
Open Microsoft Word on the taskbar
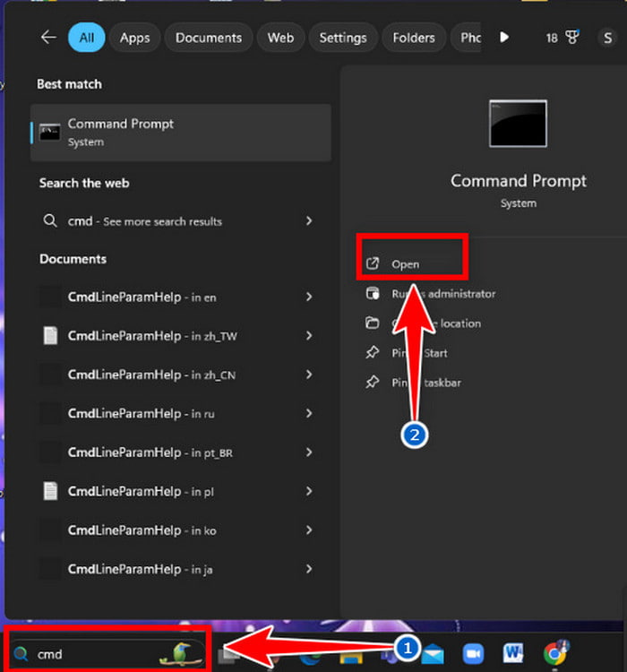coord(513,653)
